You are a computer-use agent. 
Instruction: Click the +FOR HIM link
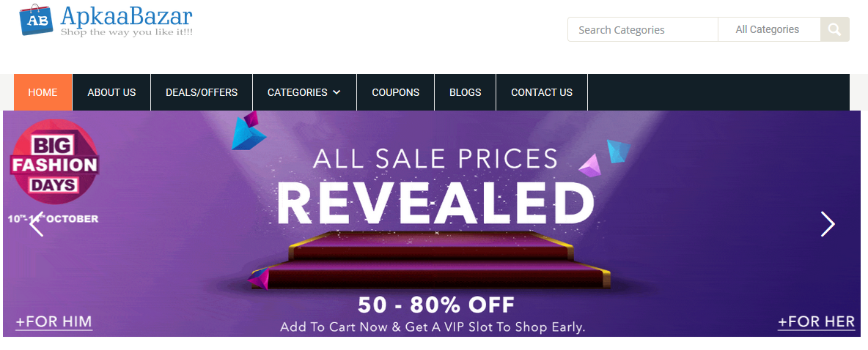pos(54,321)
